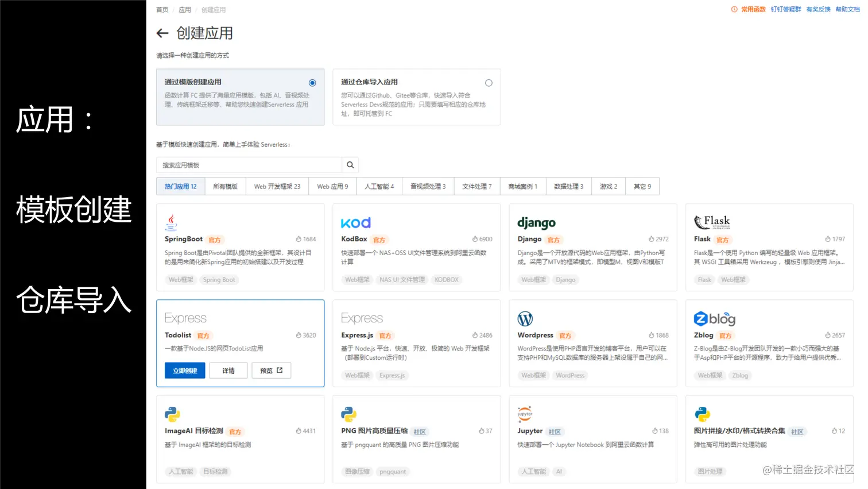Click the SpringBoot Java logo icon
This screenshot has height=489, width=868.
coord(172,221)
